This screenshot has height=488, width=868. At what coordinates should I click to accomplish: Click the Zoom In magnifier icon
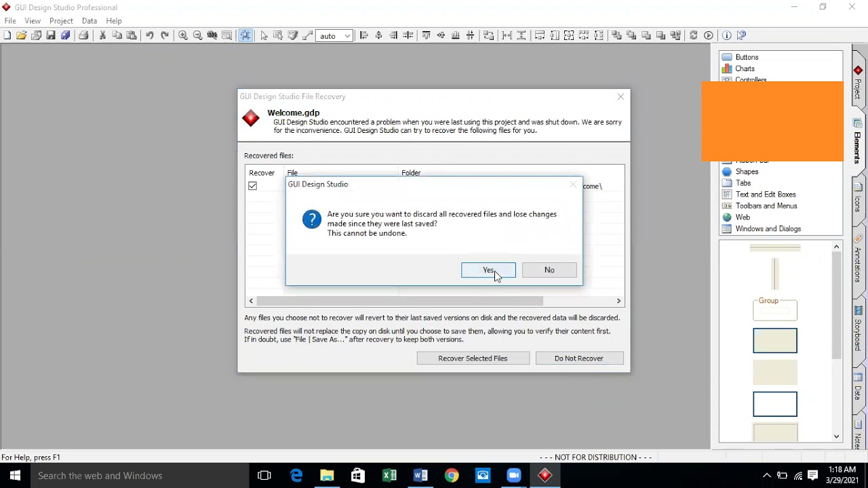point(183,35)
